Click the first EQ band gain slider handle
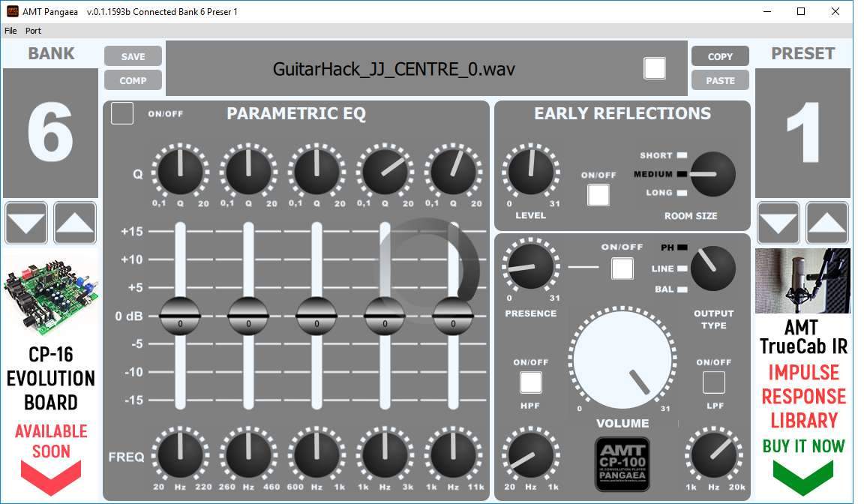The image size is (864, 504). (x=180, y=316)
